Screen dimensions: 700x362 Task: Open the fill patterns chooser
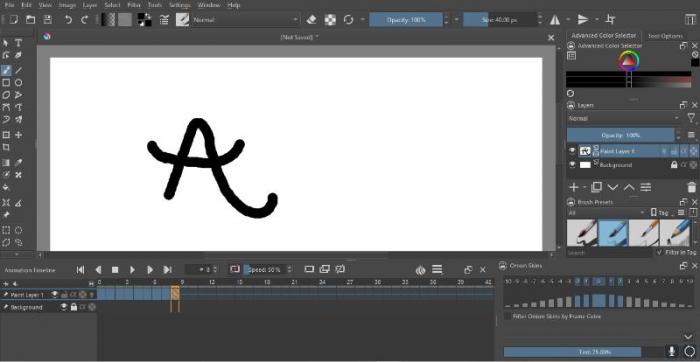[x=125, y=20]
